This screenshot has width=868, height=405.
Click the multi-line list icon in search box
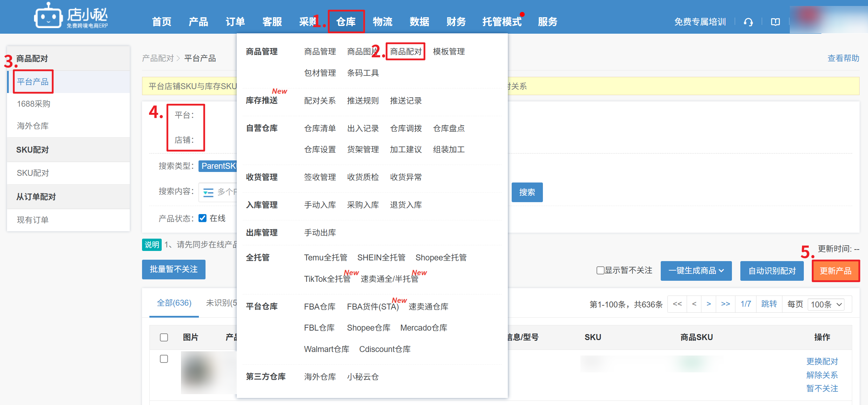(x=208, y=192)
